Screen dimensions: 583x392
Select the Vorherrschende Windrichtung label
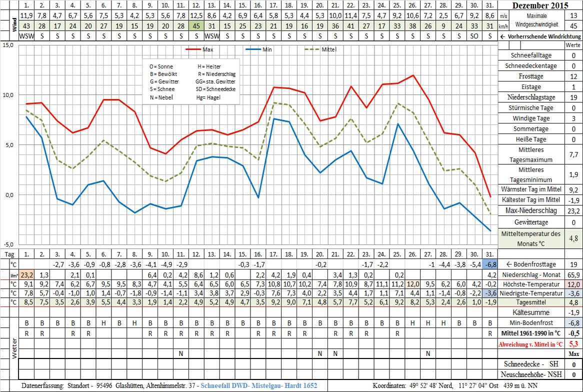(540, 36)
